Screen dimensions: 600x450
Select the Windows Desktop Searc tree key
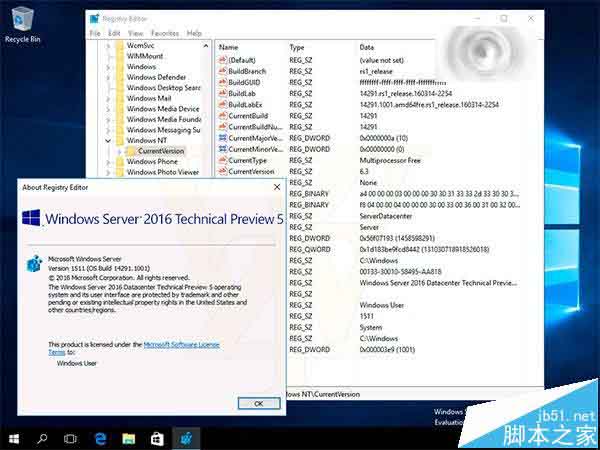[163, 88]
